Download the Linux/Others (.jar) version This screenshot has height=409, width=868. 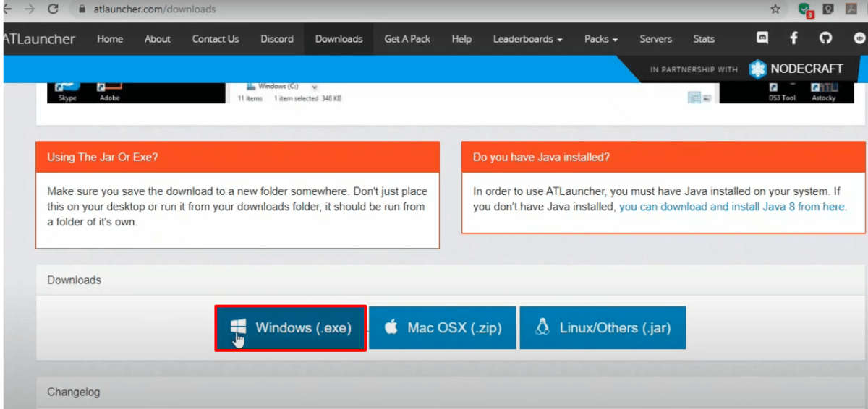(603, 327)
